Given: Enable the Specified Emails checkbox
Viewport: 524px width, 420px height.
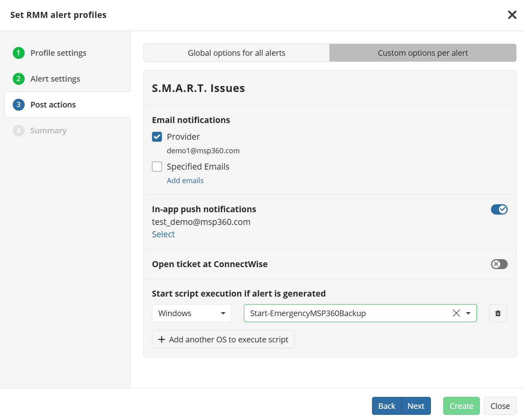Looking at the screenshot, I should click(x=157, y=167).
